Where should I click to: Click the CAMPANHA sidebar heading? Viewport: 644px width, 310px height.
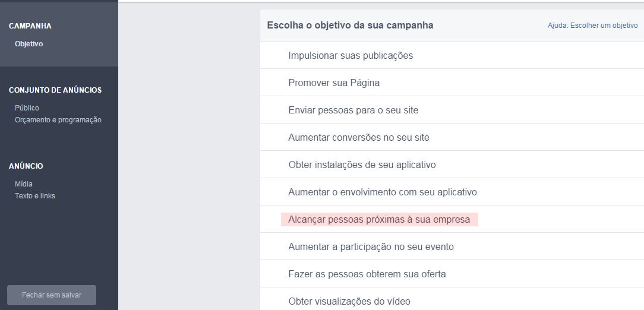(x=30, y=26)
